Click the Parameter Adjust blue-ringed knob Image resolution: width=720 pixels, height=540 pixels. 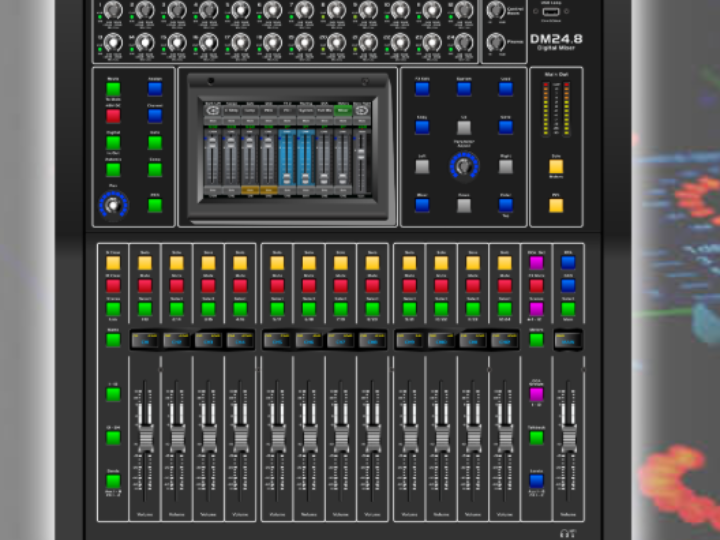click(x=464, y=165)
